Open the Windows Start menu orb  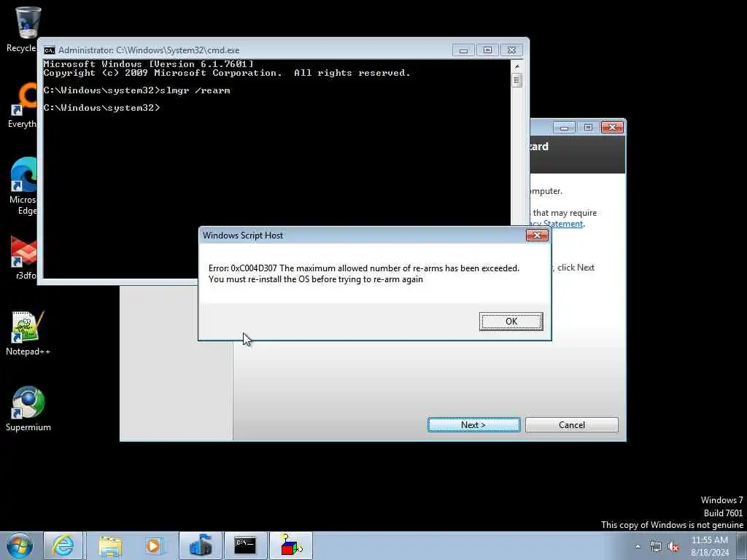click(20, 545)
